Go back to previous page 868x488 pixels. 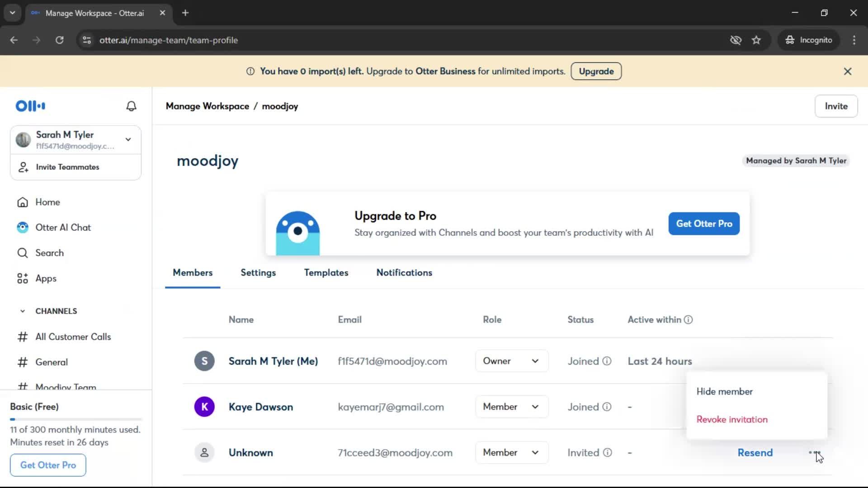point(14,40)
